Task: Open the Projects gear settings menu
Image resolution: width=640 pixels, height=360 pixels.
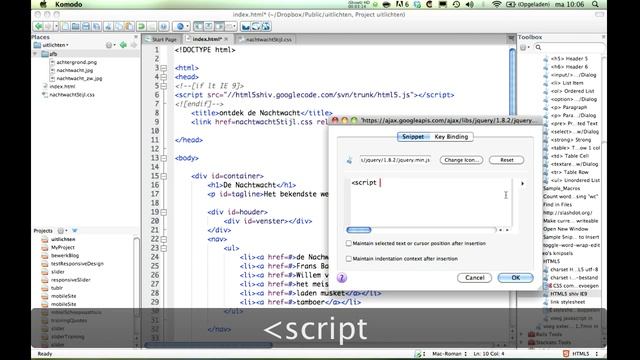Action: click(61, 231)
